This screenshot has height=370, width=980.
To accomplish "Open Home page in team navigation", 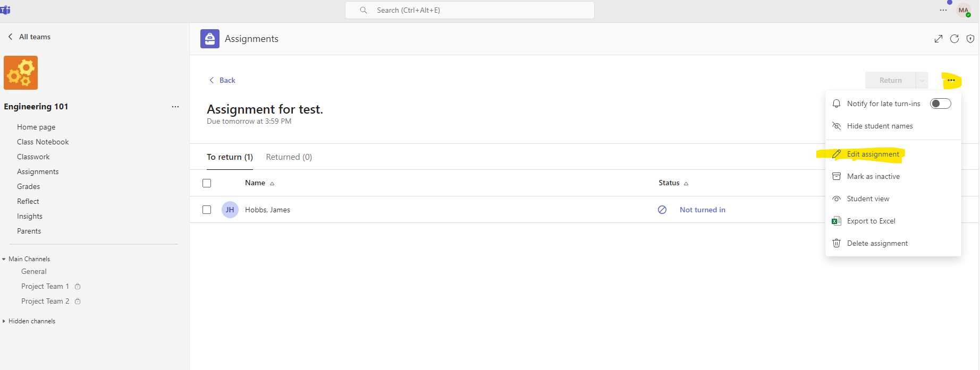I will [36, 127].
